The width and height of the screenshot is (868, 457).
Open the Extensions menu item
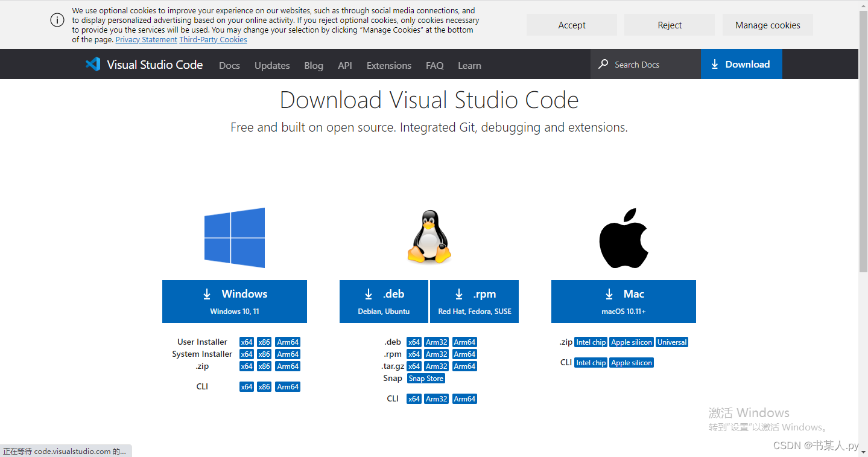click(x=389, y=65)
